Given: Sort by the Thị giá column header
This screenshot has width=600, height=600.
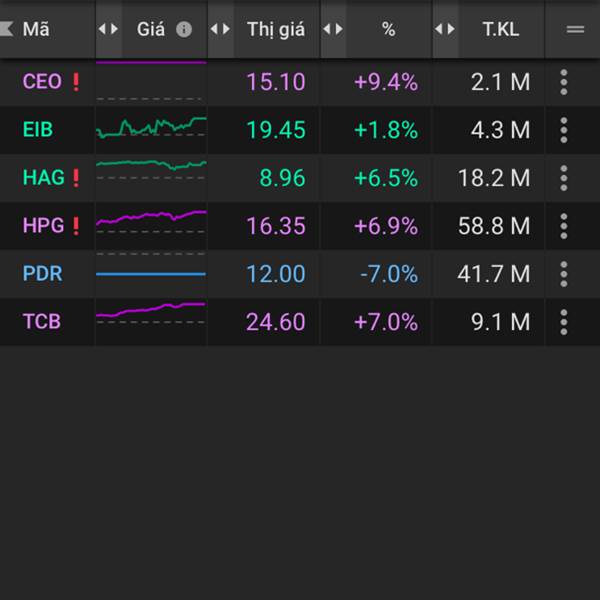Looking at the screenshot, I should click(276, 30).
